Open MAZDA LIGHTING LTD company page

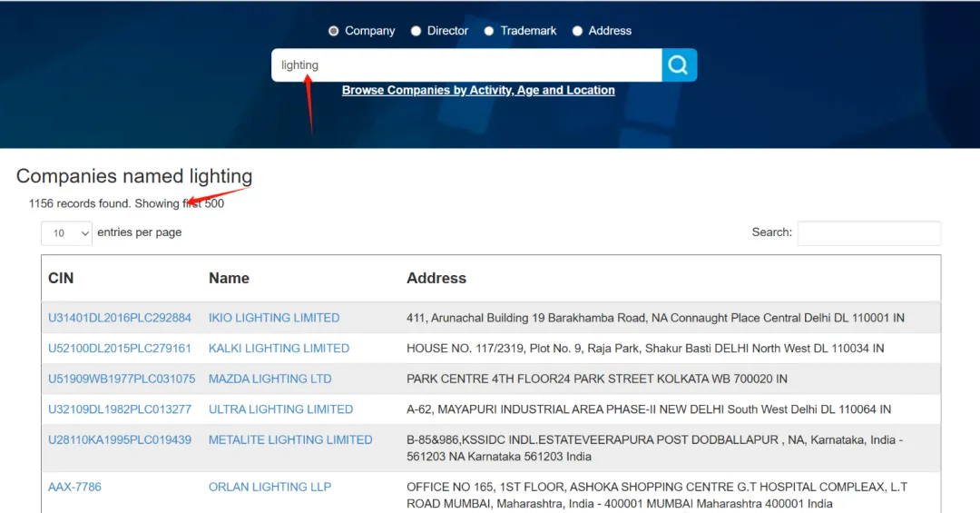point(270,380)
